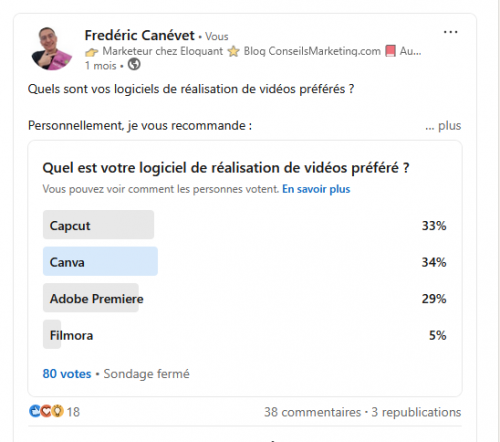View the 3 republications

pos(416,412)
